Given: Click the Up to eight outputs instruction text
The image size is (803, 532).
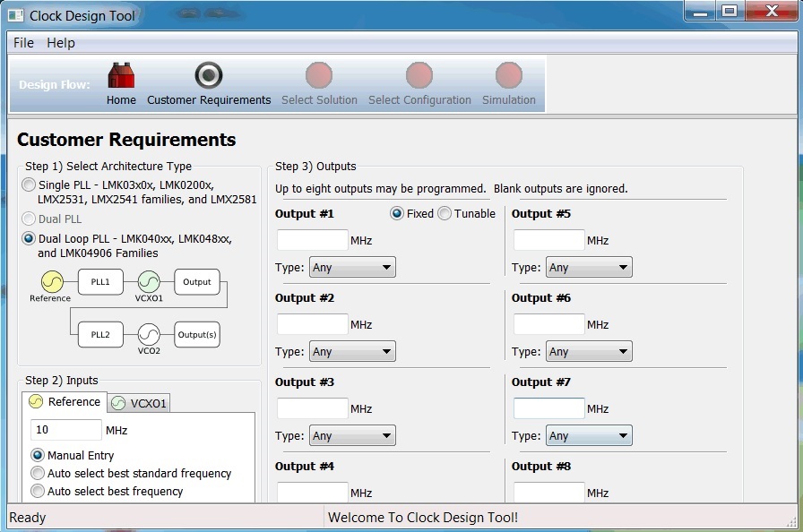Looking at the screenshot, I should (451, 189).
